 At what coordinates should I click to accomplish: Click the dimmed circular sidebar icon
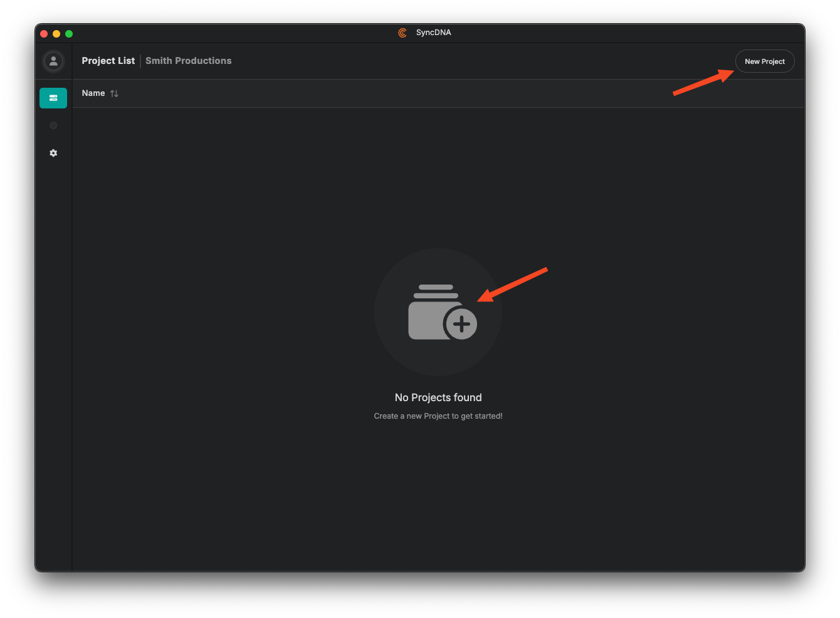pos(53,125)
